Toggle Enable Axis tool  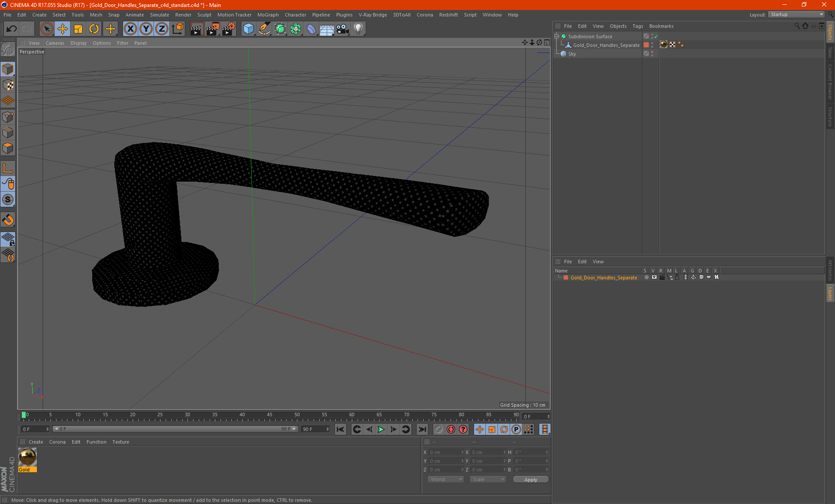(x=8, y=168)
